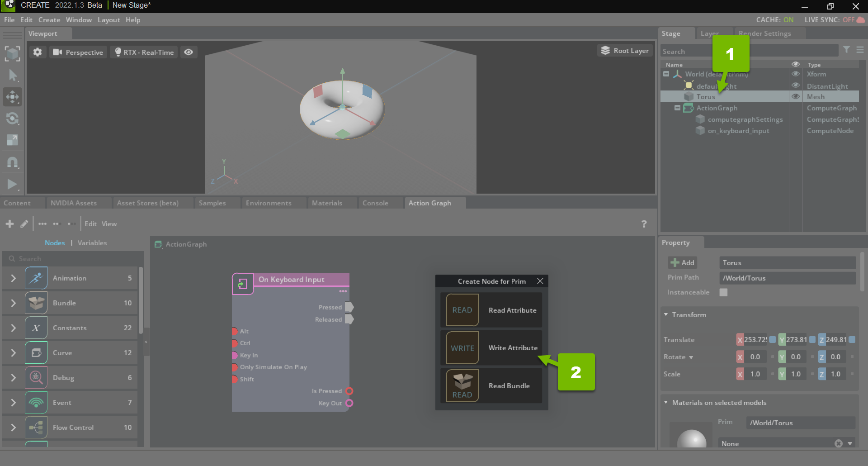This screenshot has height=466, width=868.
Task: Click the Translate X blue reset square
Action: [773, 339]
